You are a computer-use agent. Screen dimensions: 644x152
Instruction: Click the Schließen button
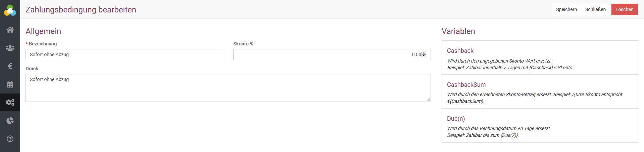point(595,9)
